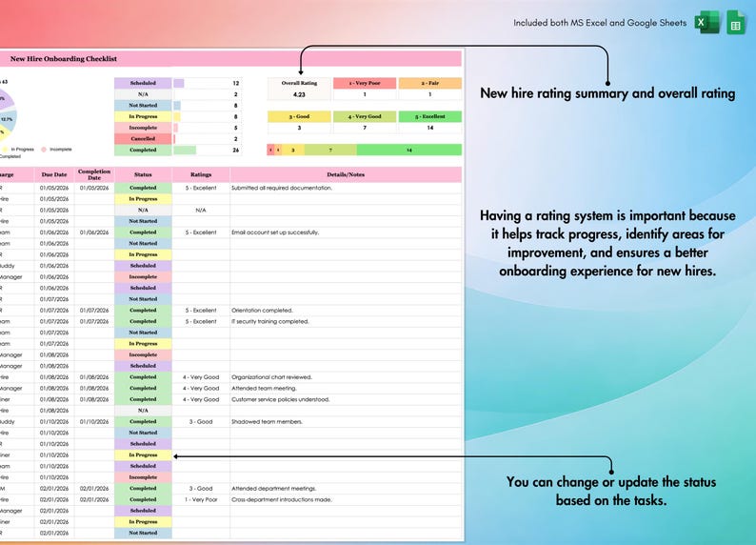This screenshot has height=545, width=756.
Task: Click the Completed count 26 in summary
Action: [236, 150]
